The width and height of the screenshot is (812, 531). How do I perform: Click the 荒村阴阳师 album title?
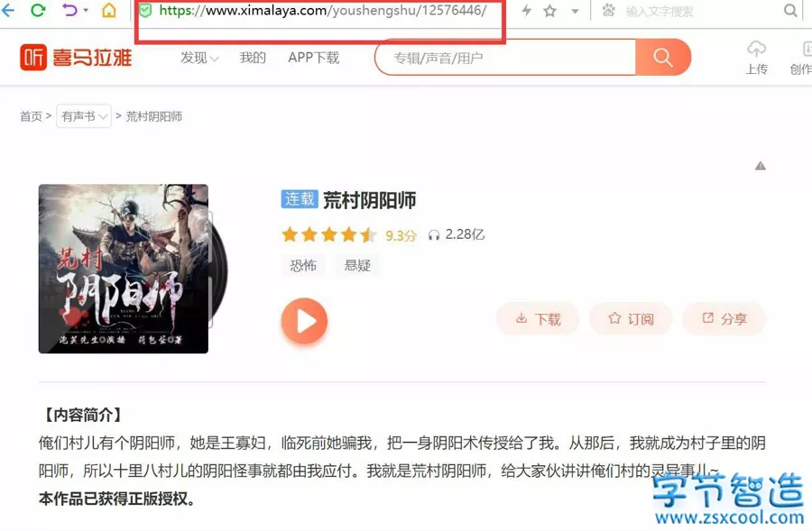(x=370, y=200)
